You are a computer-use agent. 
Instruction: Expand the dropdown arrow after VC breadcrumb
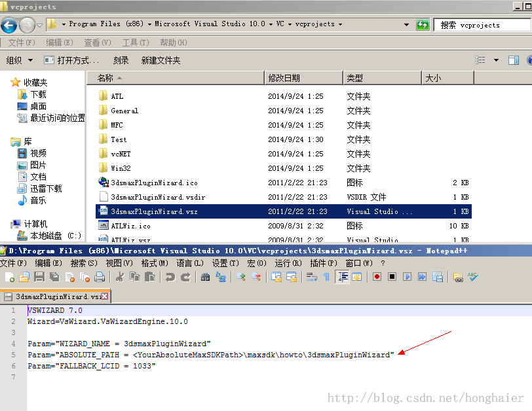point(290,24)
